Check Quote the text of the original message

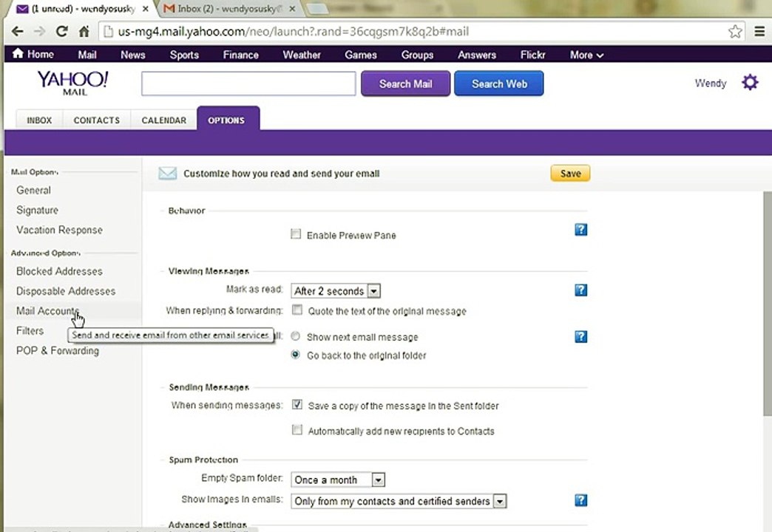297,310
